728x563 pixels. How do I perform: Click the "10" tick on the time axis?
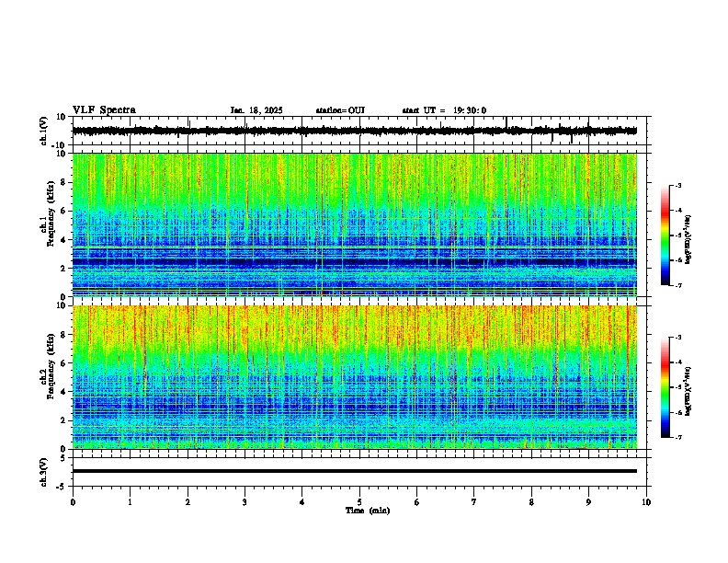click(646, 502)
